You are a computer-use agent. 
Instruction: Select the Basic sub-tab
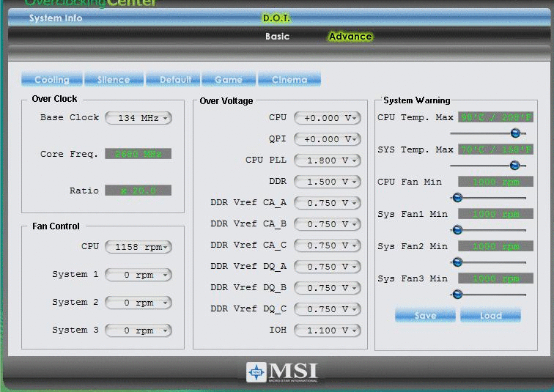pos(277,37)
